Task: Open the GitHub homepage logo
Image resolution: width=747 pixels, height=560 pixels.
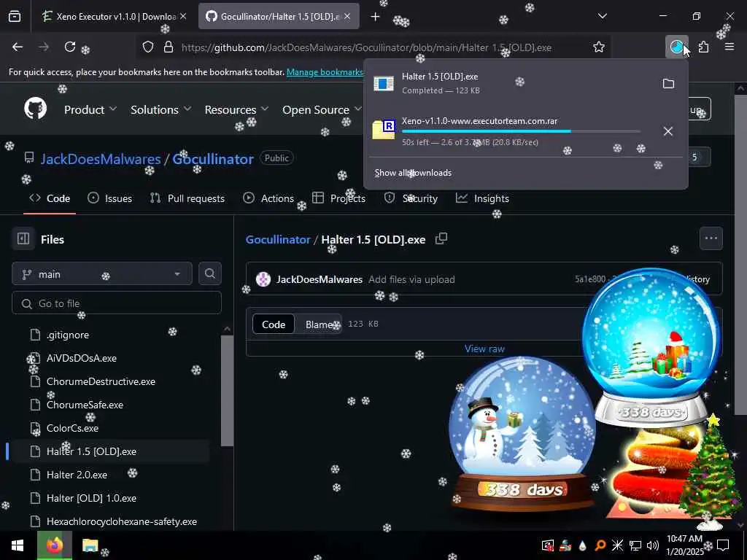Action: click(35, 109)
